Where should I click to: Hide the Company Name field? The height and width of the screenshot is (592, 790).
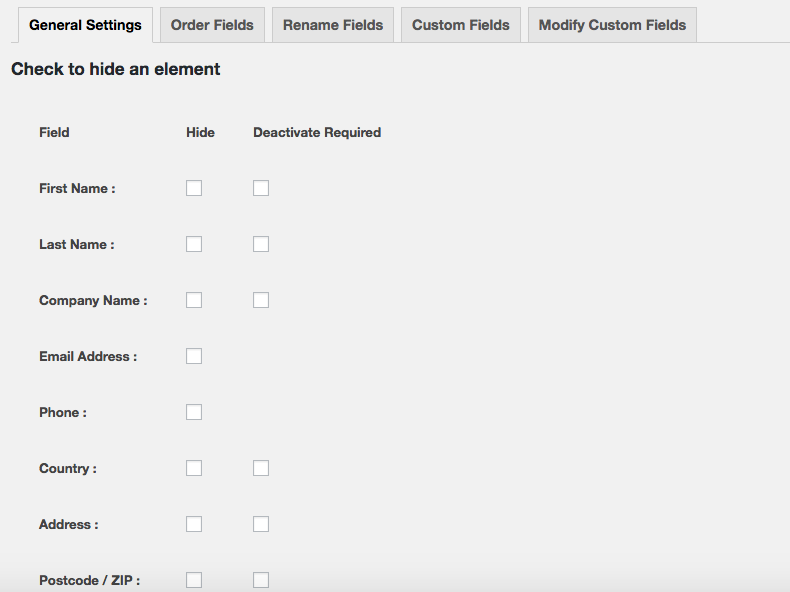(x=194, y=300)
